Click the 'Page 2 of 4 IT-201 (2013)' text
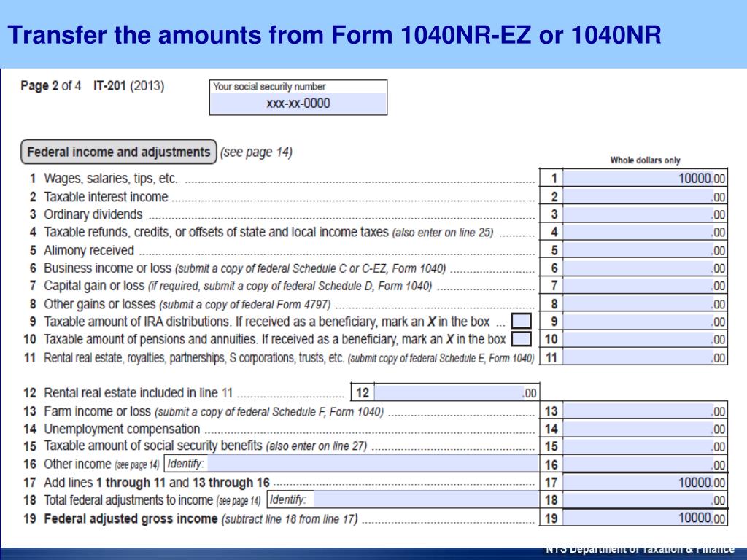The height and width of the screenshot is (560, 747). point(93,86)
